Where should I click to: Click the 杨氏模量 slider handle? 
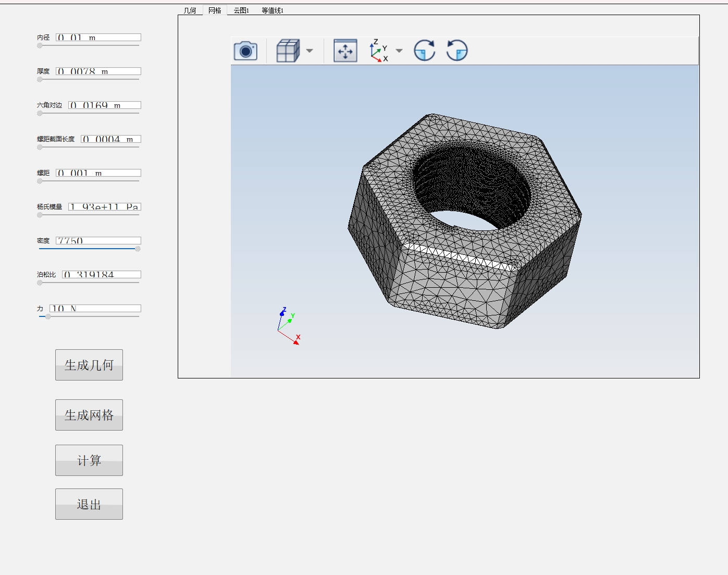coord(40,215)
